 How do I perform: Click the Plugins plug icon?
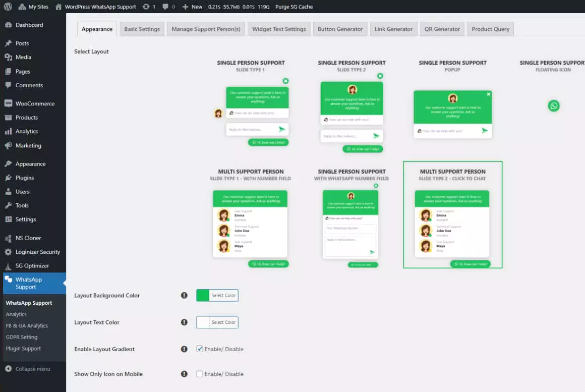click(8, 178)
